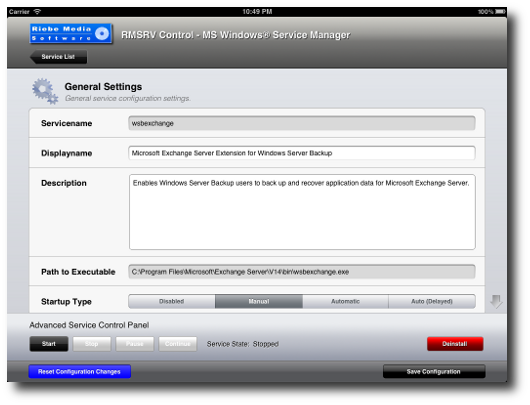
Task: Click the scroll-down arrow beside Startup Type
Action: point(496,301)
